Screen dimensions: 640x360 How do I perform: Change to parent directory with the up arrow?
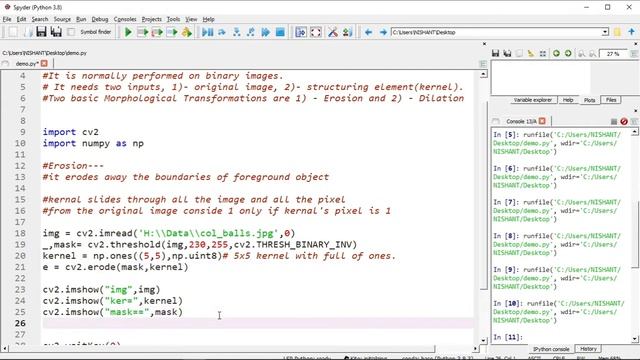point(631,32)
